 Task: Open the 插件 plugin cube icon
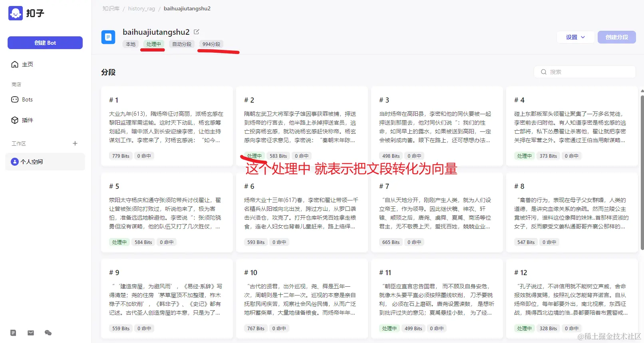pyautogui.click(x=15, y=120)
